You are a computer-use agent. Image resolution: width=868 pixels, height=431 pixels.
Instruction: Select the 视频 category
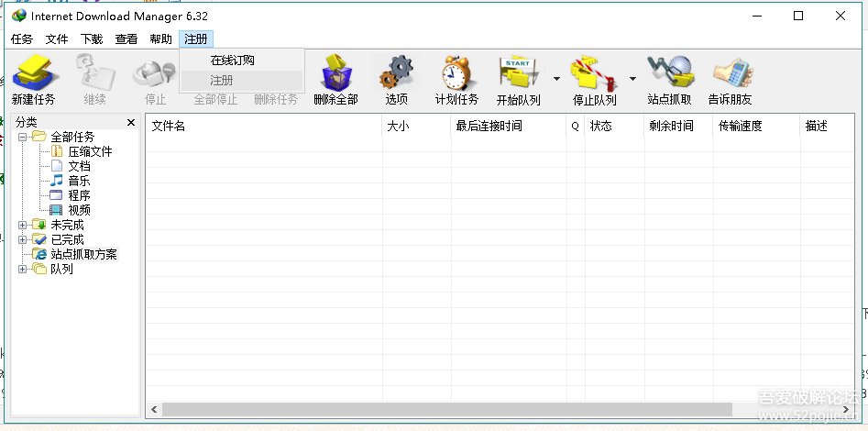coord(79,211)
